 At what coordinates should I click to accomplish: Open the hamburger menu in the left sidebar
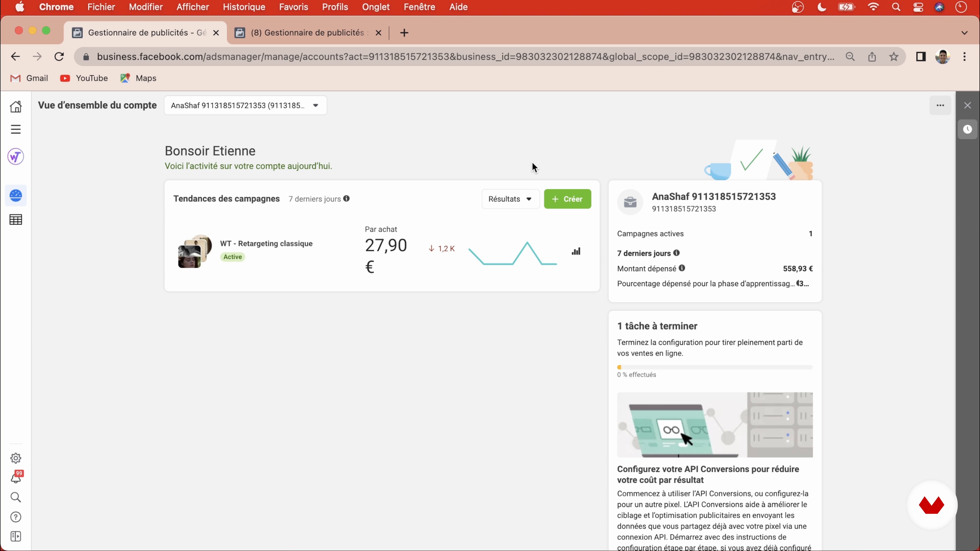pos(16,129)
